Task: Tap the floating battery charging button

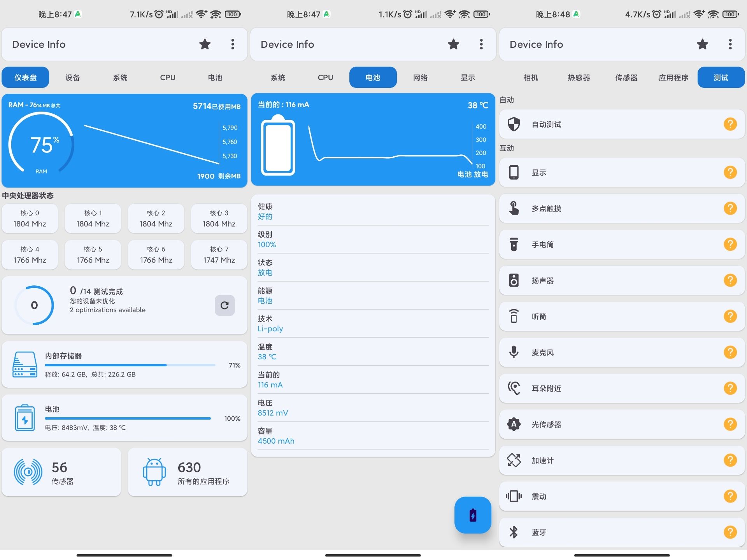Action: point(473,515)
